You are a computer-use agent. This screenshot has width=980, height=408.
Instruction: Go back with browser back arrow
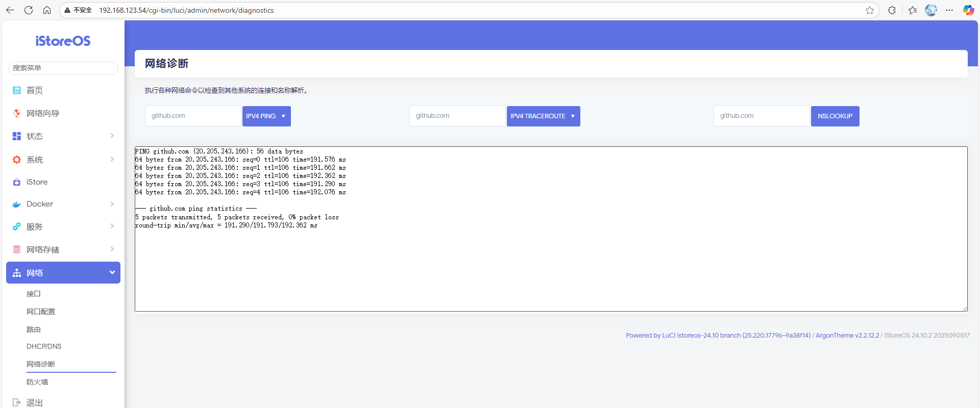pos(10,10)
